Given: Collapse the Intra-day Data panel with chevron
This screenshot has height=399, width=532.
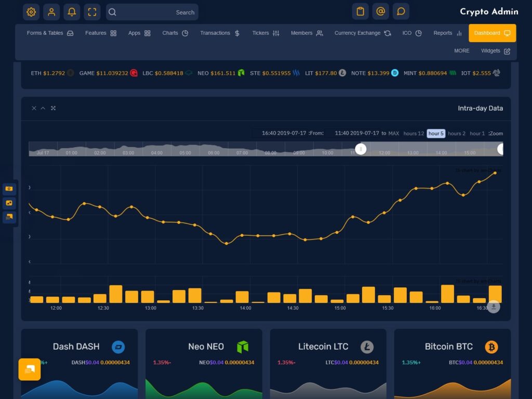Looking at the screenshot, I should 44,108.
